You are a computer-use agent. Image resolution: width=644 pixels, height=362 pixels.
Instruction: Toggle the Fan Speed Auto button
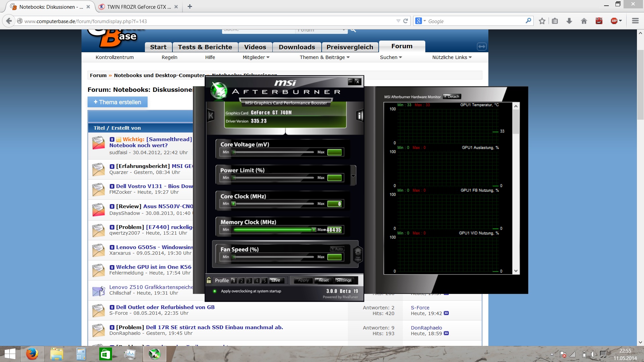(x=337, y=249)
